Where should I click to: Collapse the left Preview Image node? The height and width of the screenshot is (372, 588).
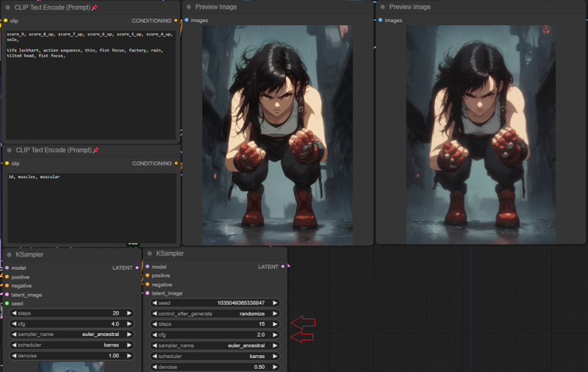[189, 7]
